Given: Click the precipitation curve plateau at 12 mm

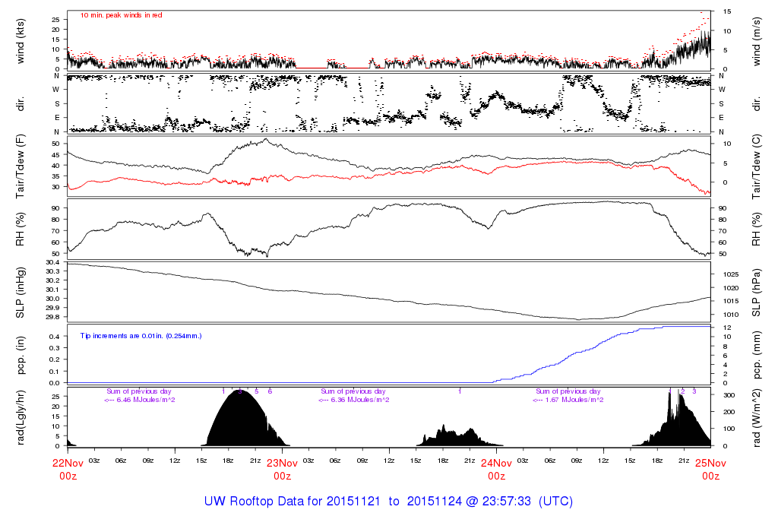Looking at the screenshot, I should (x=687, y=327).
